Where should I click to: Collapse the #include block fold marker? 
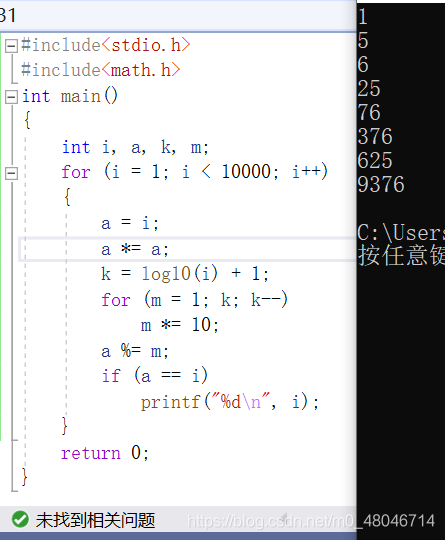11,45
